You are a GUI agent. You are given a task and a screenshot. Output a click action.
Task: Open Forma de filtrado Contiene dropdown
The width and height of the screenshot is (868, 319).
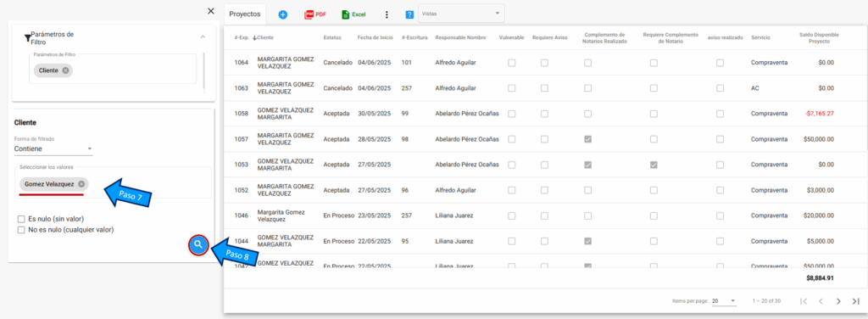53,149
